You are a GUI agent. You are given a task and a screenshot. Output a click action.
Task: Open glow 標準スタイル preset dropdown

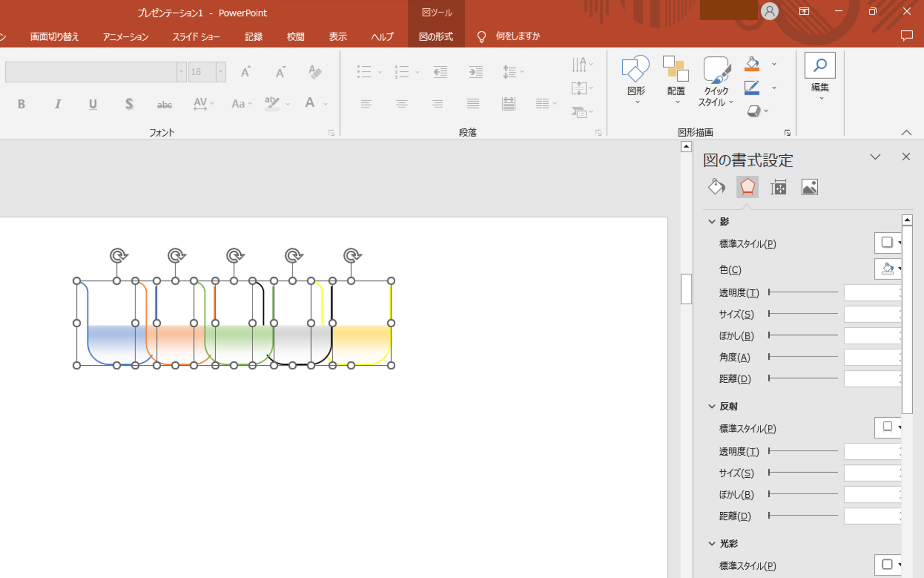[x=889, y=565]
